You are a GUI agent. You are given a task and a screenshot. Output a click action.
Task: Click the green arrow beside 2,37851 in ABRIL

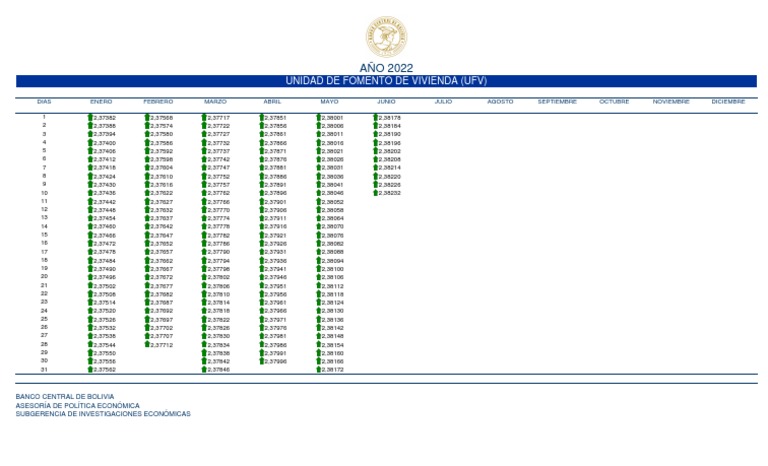click(262, 117)
